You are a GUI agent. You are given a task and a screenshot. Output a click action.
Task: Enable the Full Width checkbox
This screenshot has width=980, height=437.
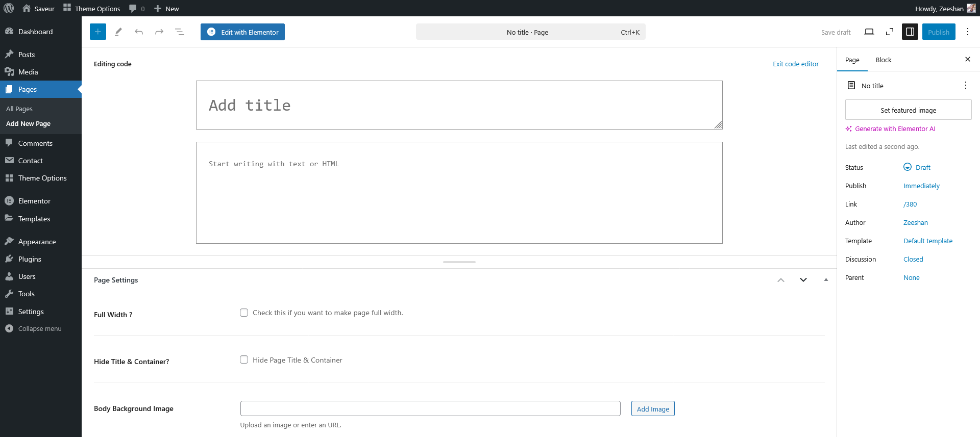tap(244, 313)
